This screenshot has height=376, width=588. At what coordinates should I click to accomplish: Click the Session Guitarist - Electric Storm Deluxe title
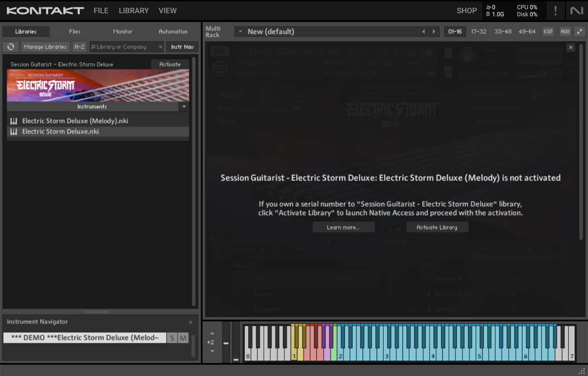[62, 64]
